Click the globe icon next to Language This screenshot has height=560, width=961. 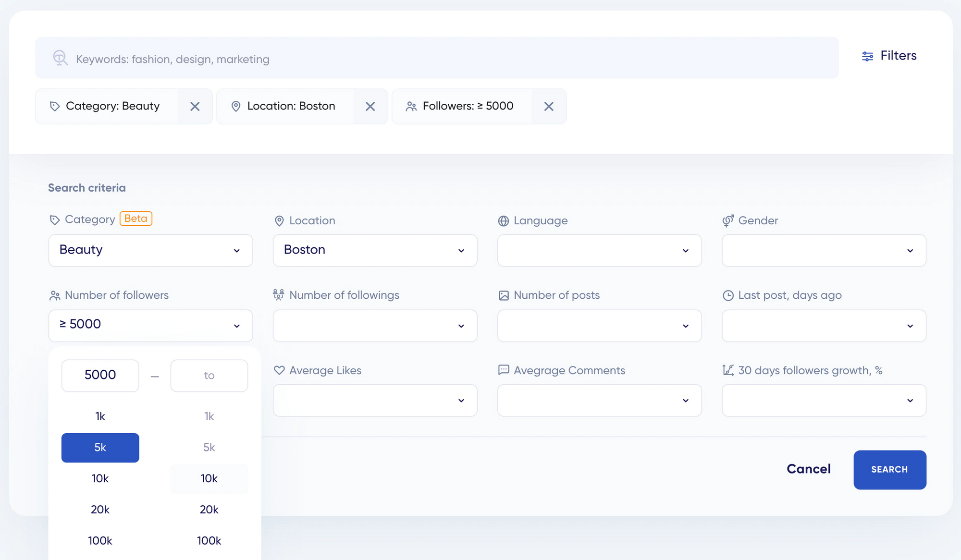[x=503, y=221]
